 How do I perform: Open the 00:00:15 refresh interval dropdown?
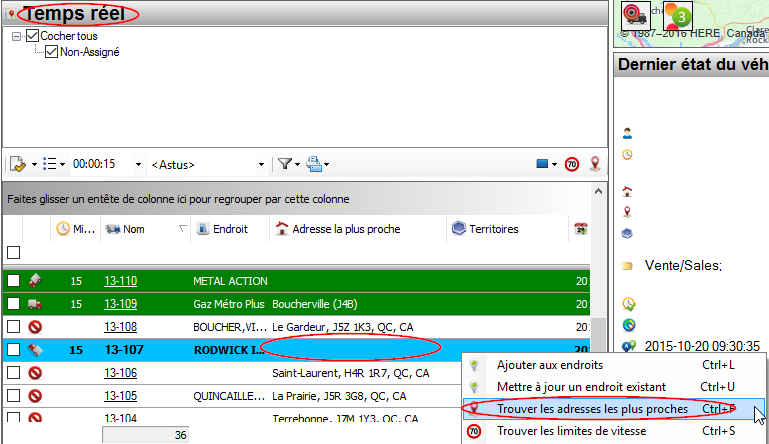(138, 164)
